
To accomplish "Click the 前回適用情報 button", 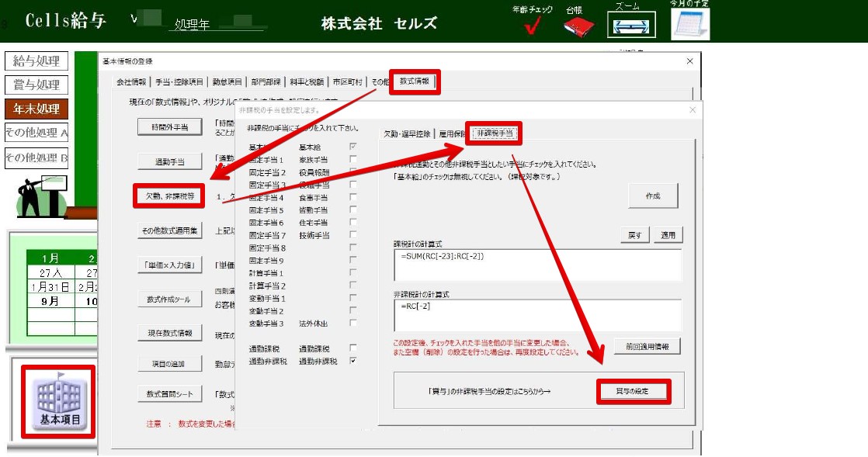I will point(647,346).
